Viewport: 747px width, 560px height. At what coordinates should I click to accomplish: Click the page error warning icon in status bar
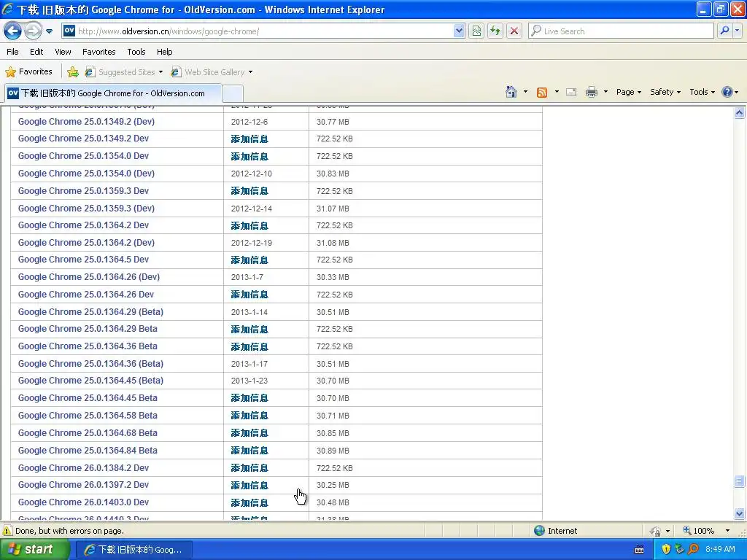pos(7,531)
